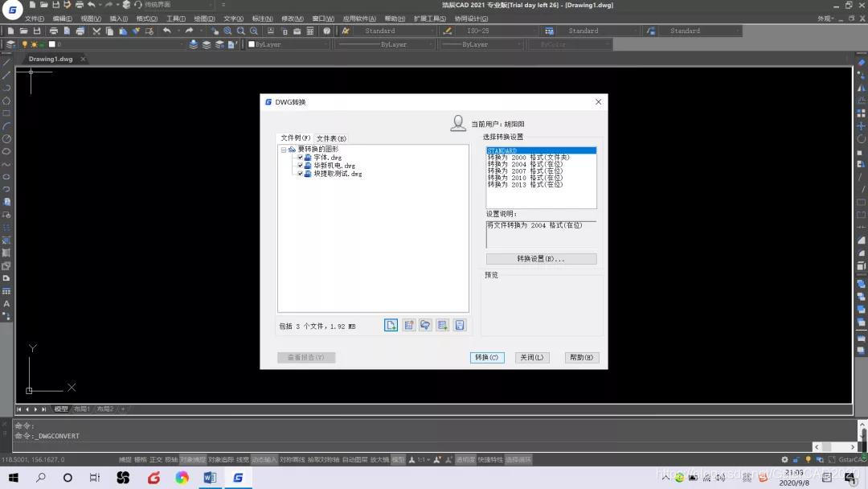Click the 帮助(H) help button in the dialog
Viewport: 868px width, 489px height.
581,358
